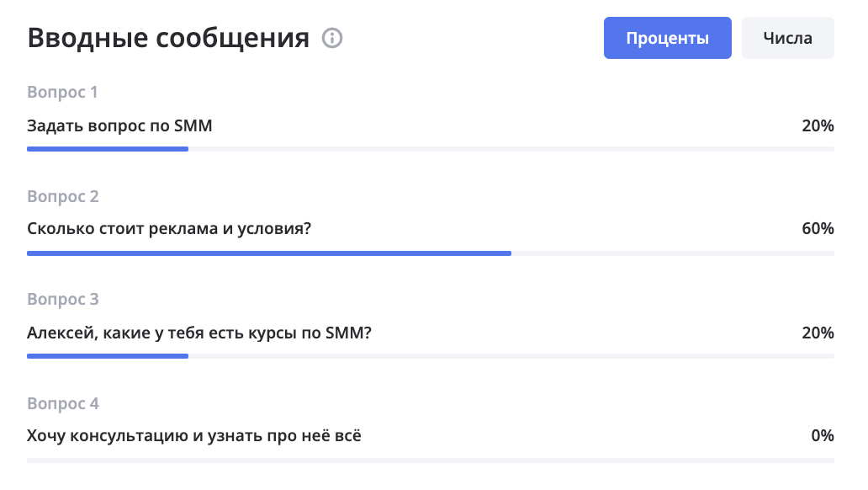
Task: Click the Вопрос 2 label
Action: coord(62,196)
